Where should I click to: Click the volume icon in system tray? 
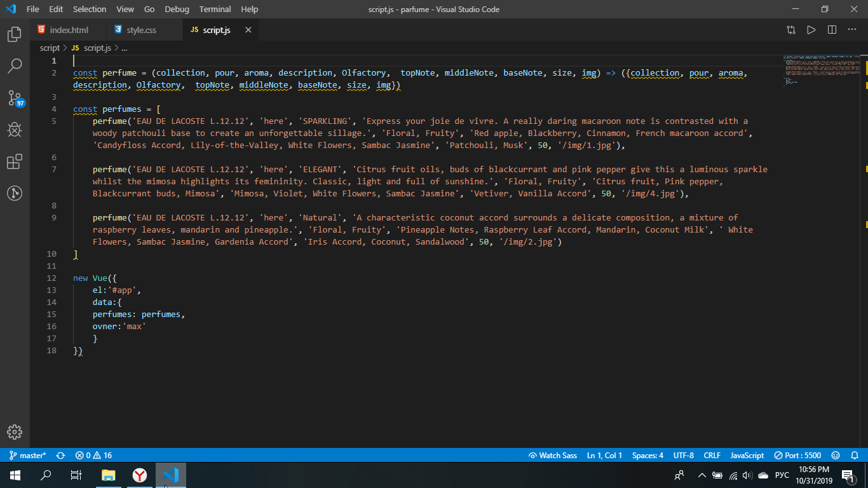[x=747, y=475]
